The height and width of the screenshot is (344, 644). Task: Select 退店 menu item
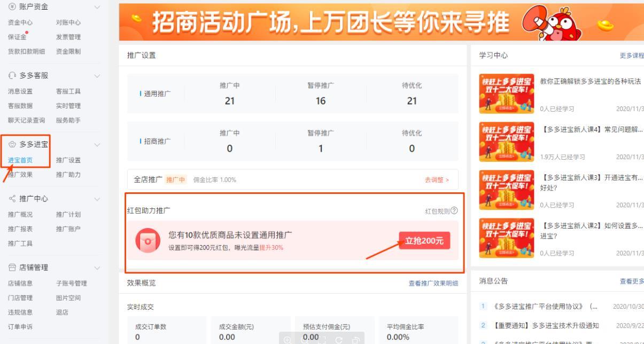click(62, 312)
